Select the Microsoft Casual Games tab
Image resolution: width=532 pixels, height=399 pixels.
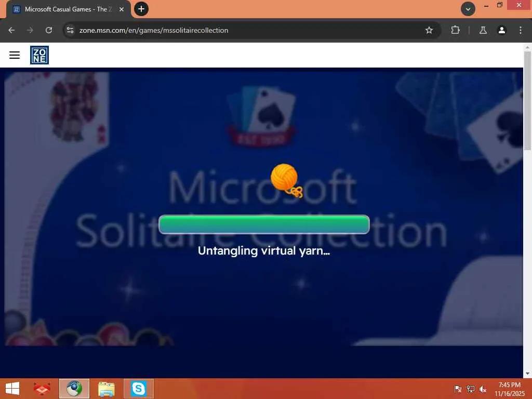click(69, 9)
